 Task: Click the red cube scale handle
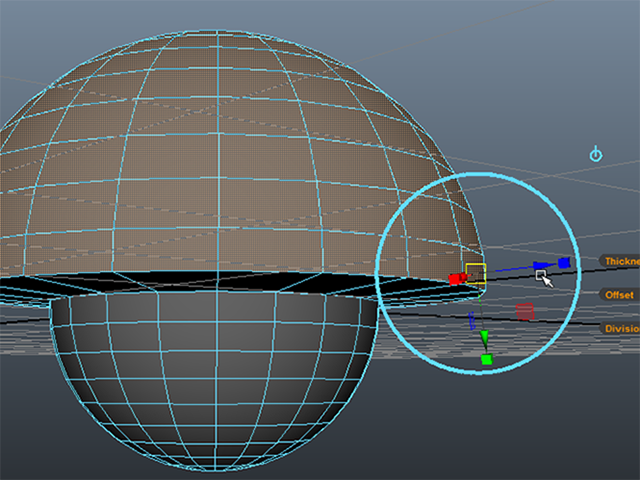pos(454,279)
